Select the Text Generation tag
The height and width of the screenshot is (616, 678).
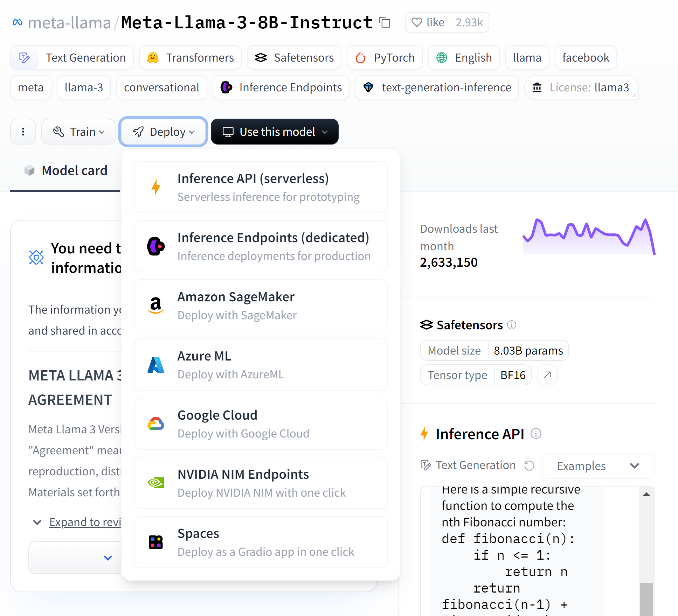(x=72, y=57)
